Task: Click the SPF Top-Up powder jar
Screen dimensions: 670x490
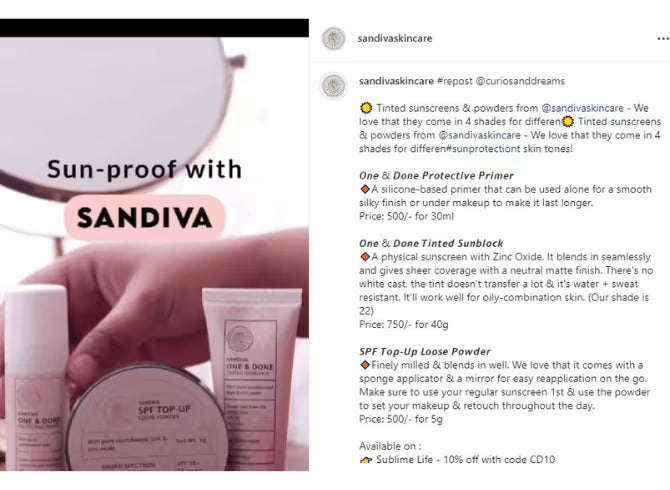Action: coord(147,419)
